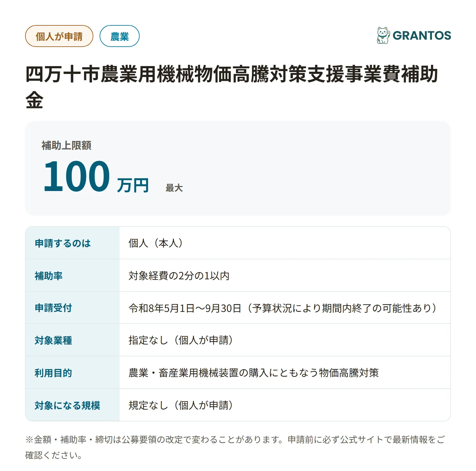The height and width of the screenshot is (471, 476).
Task: Click the GRANTOS cat mascot icon
Action: (x=383, y=35)
